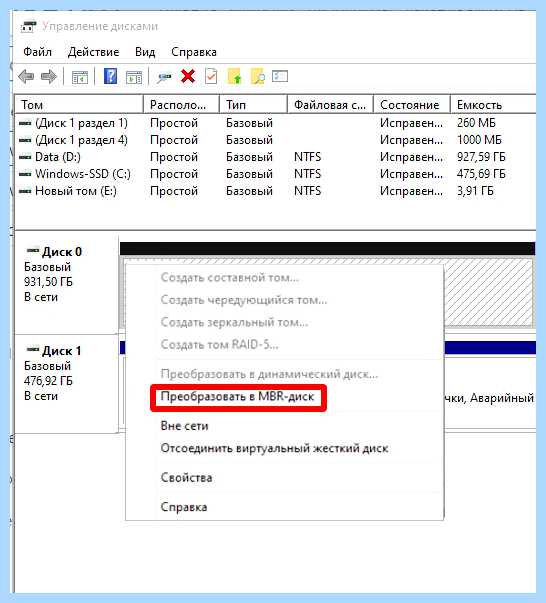This screenshot has width=546, height=603.
Task: Click the connect/rescan disk toolbar icon
Action: click(164, 77)
